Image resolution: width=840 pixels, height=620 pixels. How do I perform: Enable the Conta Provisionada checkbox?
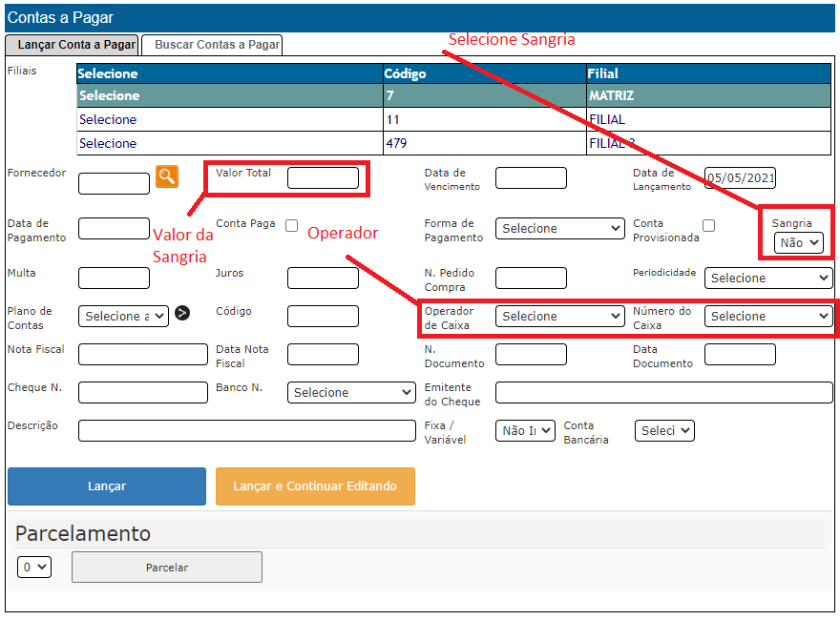(x=708, y=225)
